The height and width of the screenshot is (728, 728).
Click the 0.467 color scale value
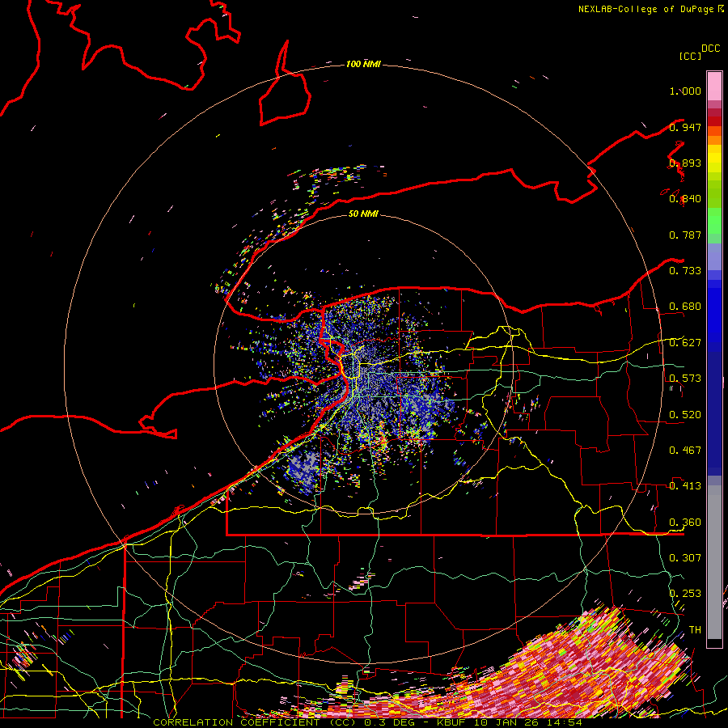pyautogui.click(x=685, y=451)
